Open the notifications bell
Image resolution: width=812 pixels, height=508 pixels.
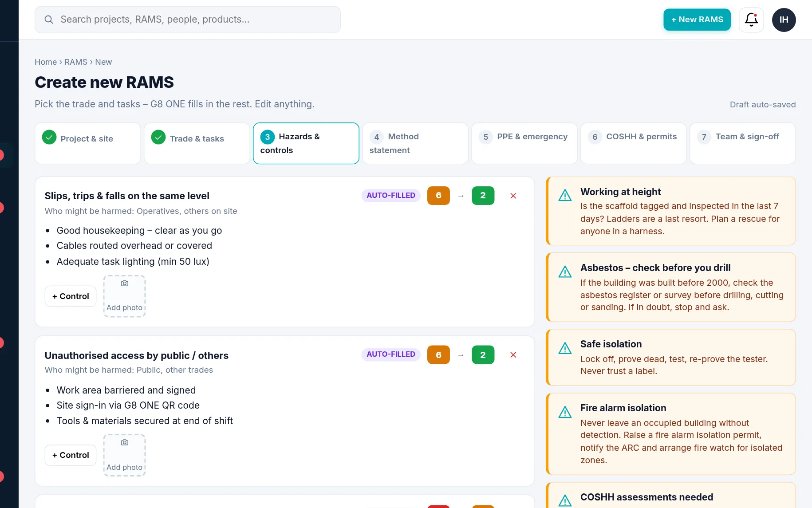(751, 20)
